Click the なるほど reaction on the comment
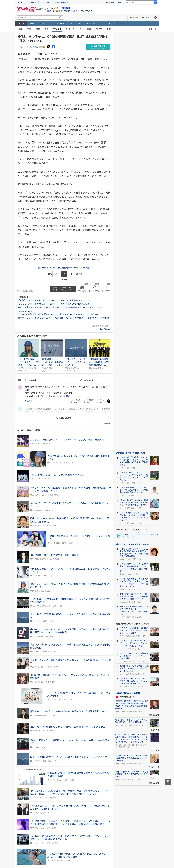 pos(85,401)
